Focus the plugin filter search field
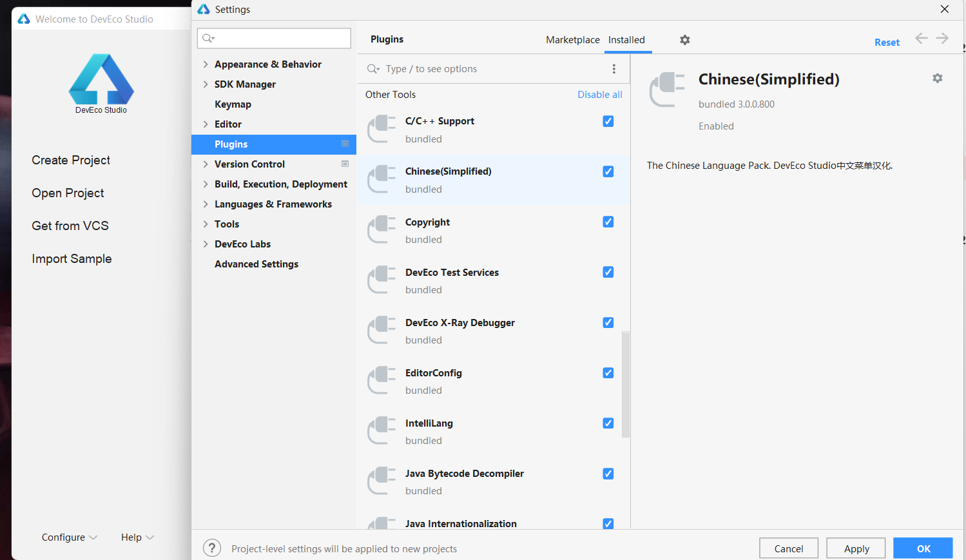 click(x=493, y=69)
